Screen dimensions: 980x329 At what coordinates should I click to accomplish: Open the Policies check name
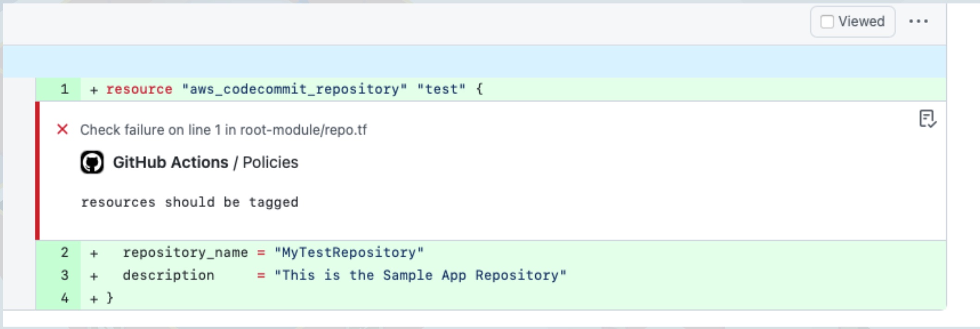tap(270, 163)
